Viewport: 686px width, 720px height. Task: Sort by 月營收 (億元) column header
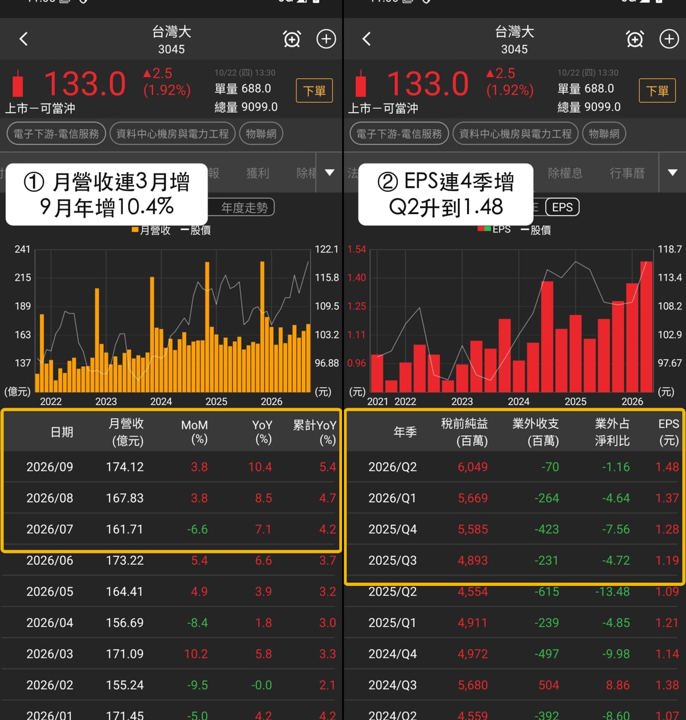pos(126,432)
